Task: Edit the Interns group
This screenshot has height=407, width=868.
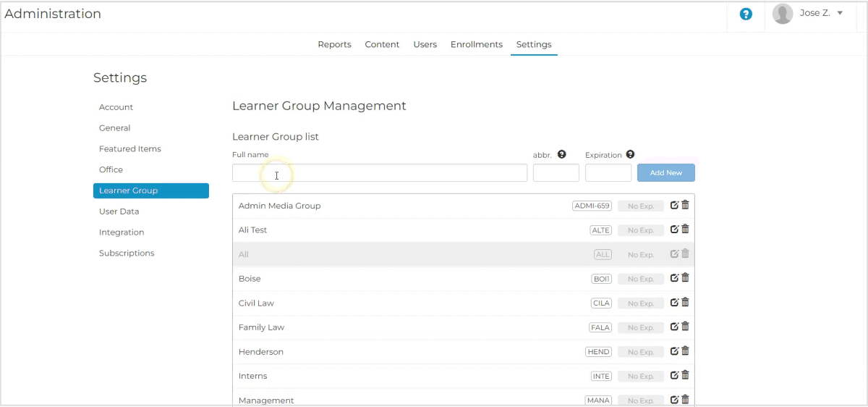Action: pyautogui.click(x=674, y=375)
